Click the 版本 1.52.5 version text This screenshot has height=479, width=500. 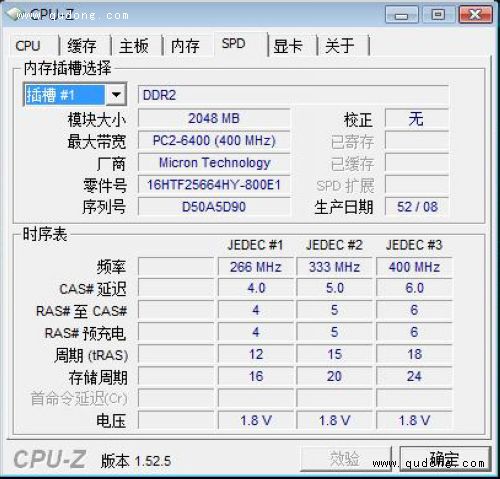coord(136,461)
